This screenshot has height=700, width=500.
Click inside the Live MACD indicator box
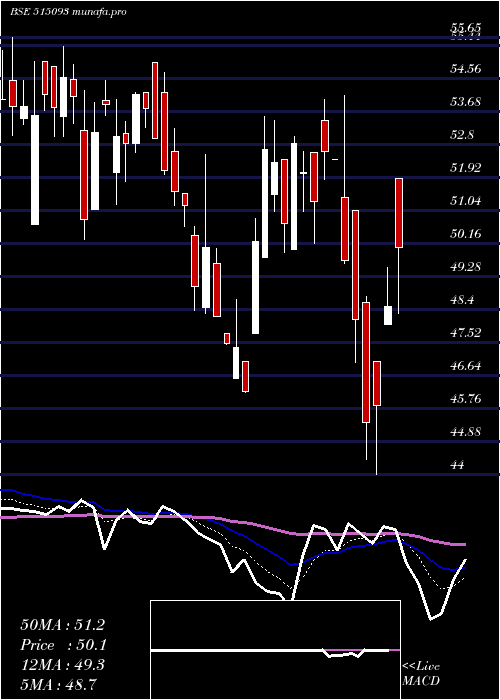coord(275,650)
